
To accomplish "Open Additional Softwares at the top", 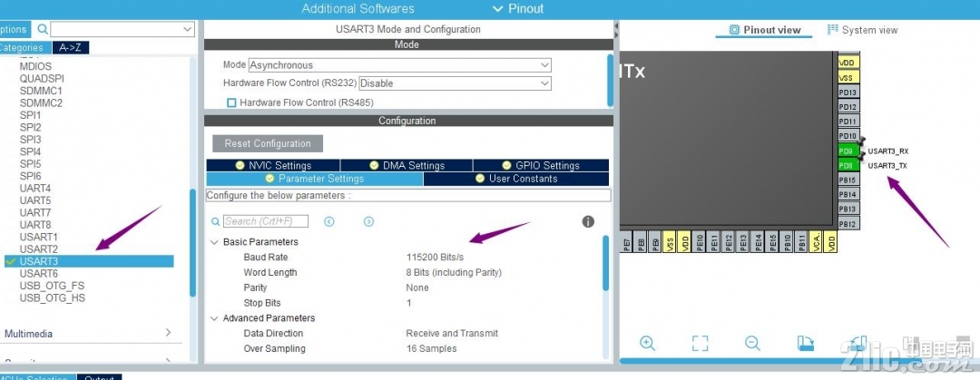I will coord(358,9).
